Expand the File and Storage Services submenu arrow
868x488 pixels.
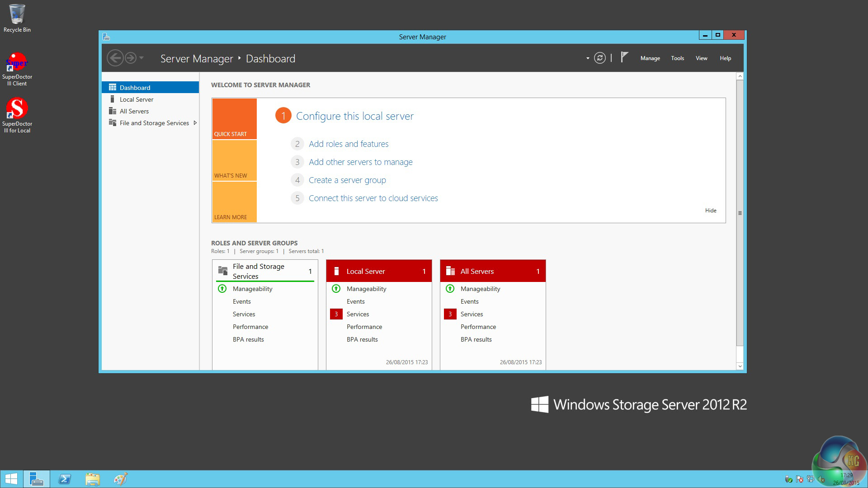click(x=195, y=123)
